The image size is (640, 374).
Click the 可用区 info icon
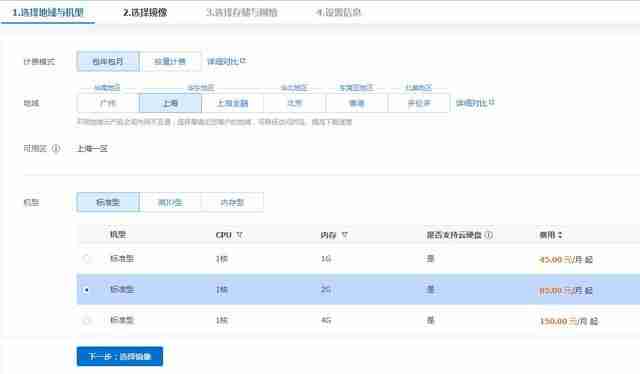pos(56,148)
